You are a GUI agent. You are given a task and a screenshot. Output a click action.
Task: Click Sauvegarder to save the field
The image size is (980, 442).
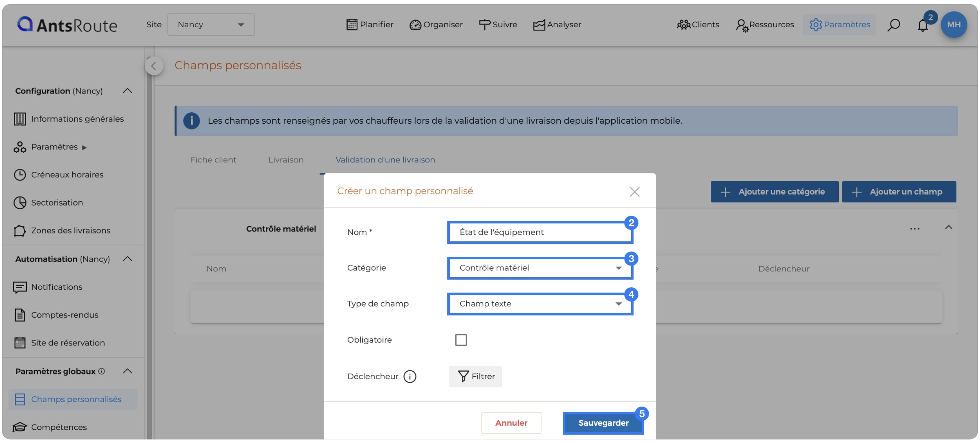(x=603, y=423)
